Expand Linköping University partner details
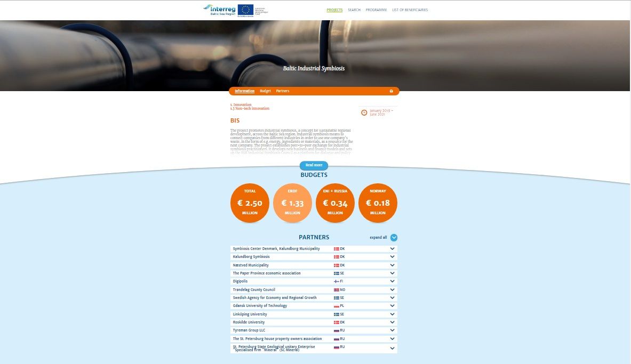This screenshot has height=364, width=631. tap(393, 314)
